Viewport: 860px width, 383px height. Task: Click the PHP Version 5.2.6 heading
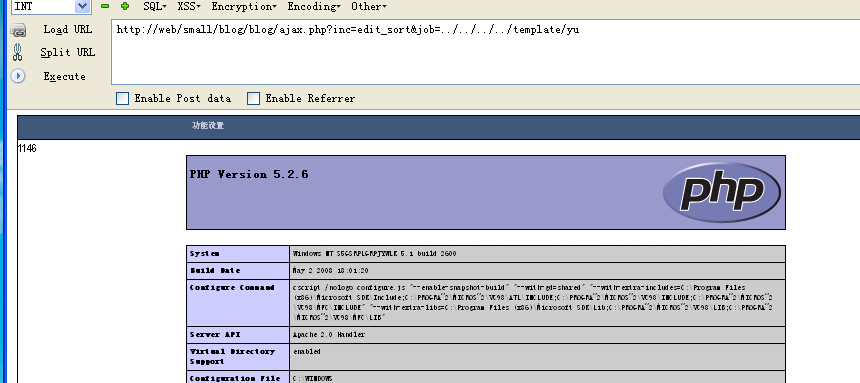[x=249, y=174]
